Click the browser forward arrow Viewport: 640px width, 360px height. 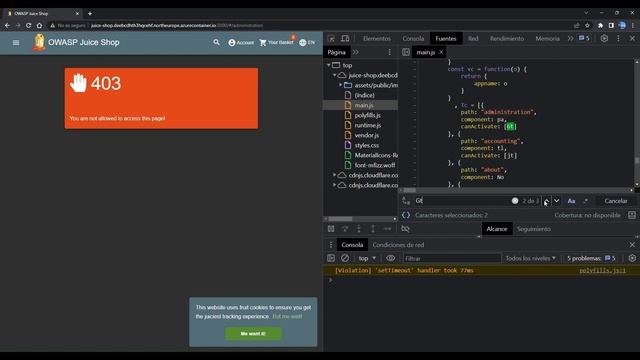point(18,25)
